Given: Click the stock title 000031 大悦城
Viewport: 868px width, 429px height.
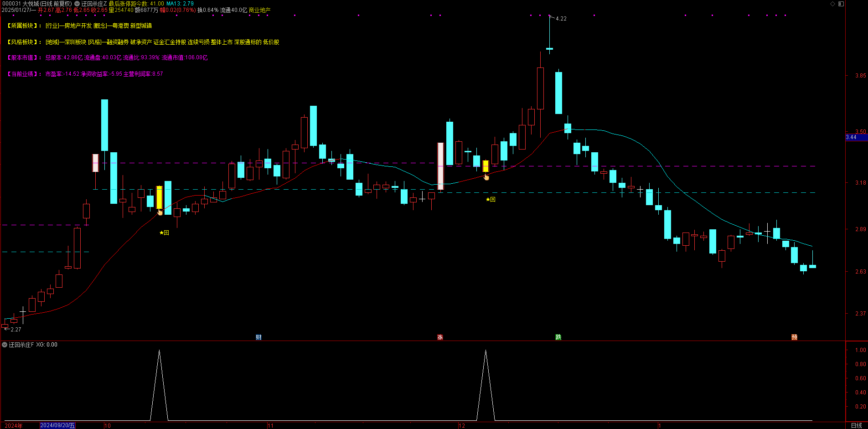Looking at the screenshot, I should tap(21, 4).
